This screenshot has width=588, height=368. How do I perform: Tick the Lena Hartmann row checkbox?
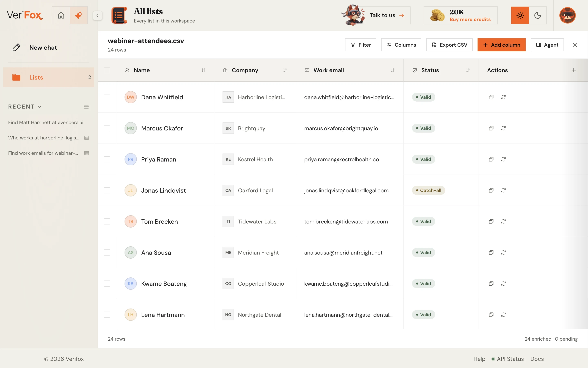[x=107, y=315]
